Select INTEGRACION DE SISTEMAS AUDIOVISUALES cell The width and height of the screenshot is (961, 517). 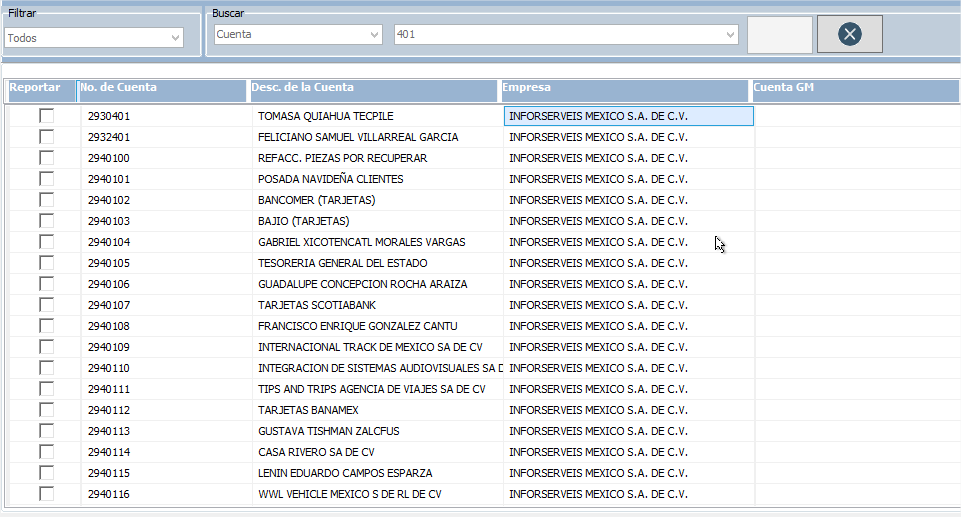377,368
